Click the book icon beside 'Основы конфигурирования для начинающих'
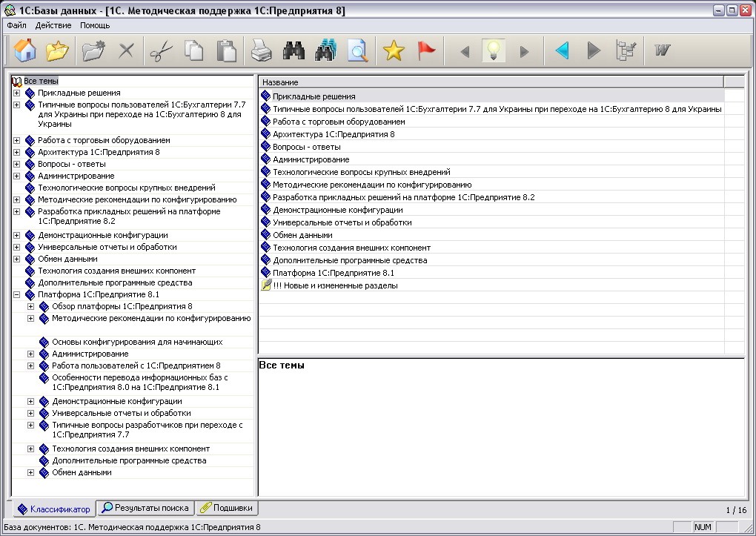This screenshot has height=536, width=756. pyautogui.click(x=44, y=342)
